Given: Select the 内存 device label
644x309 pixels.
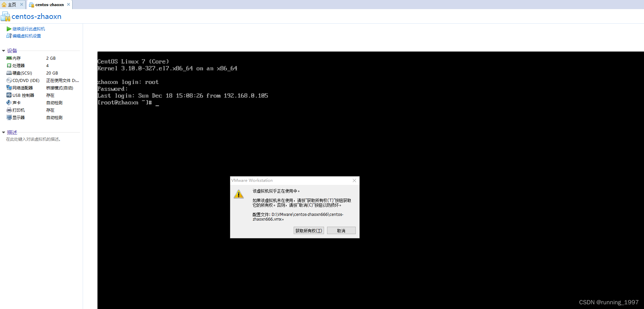Looking at the screenshot, I should (x=17, y=58).
